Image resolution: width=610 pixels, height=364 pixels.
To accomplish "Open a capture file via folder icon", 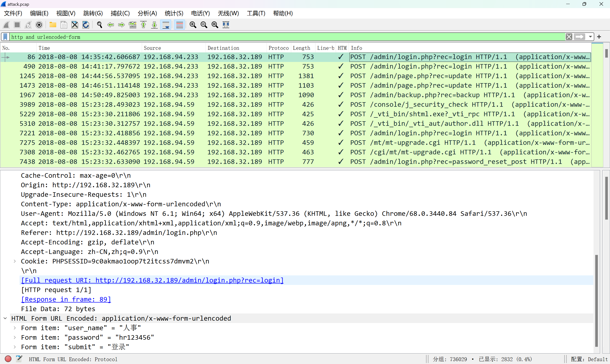I will point(52,25).
